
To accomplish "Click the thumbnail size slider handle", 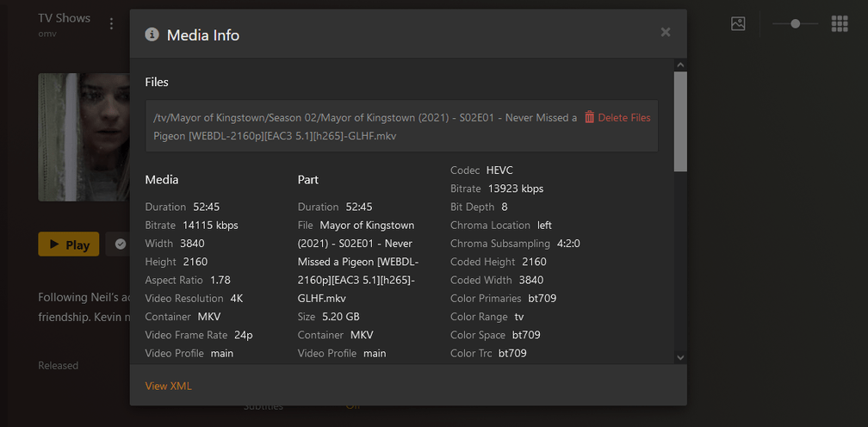I will pyautogui.click(x=795, y=24).
